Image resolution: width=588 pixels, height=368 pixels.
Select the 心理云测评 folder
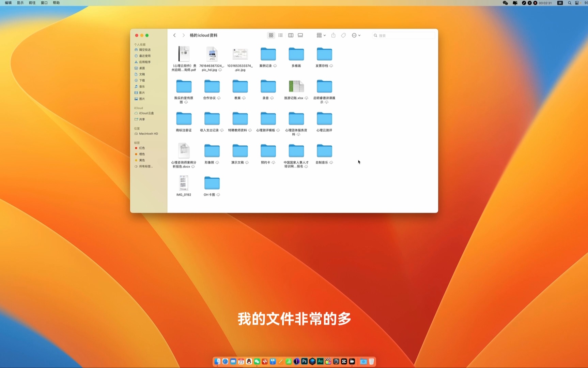(x=324, y=119)
